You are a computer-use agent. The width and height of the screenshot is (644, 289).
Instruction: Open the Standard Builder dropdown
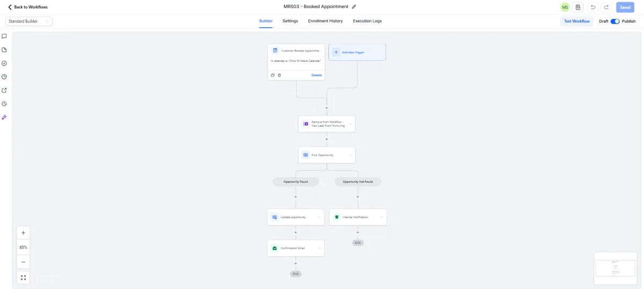29,21
